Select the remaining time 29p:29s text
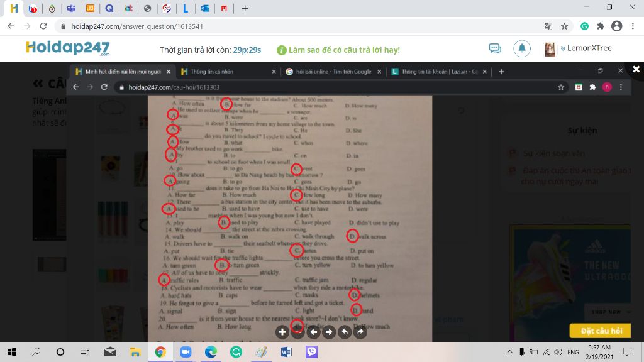 (x=247, y=50)
